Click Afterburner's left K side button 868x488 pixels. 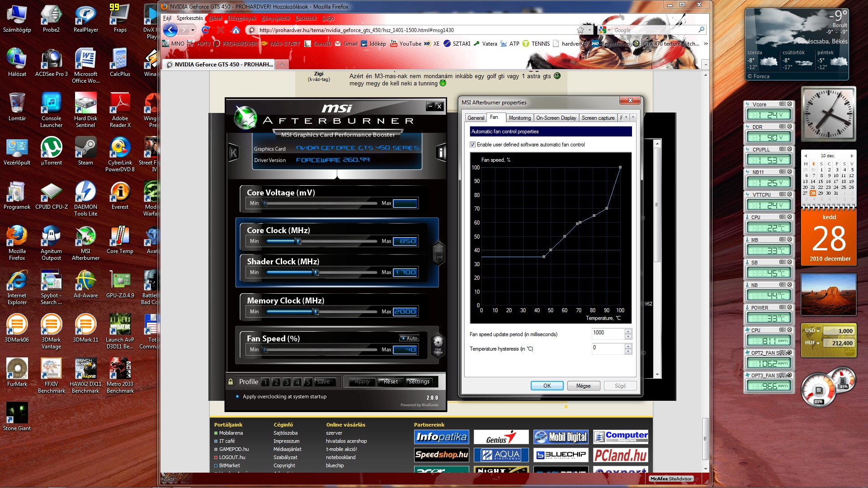(x=233, y=153)
